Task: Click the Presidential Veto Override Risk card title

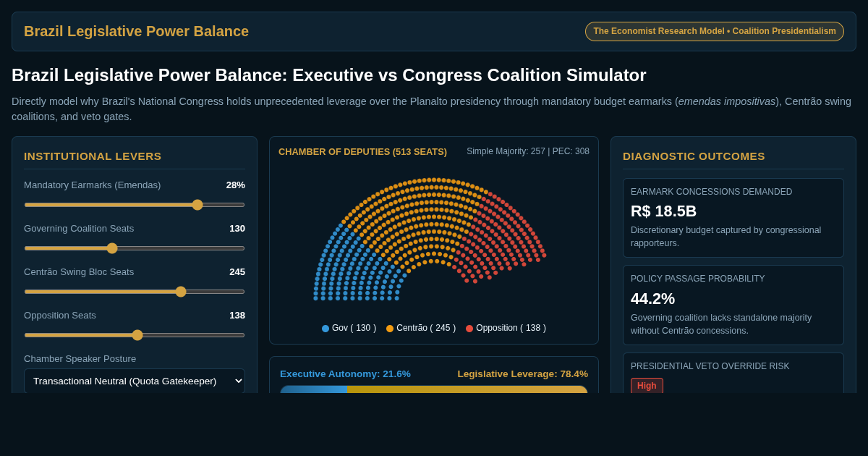Action: point(710,366)
